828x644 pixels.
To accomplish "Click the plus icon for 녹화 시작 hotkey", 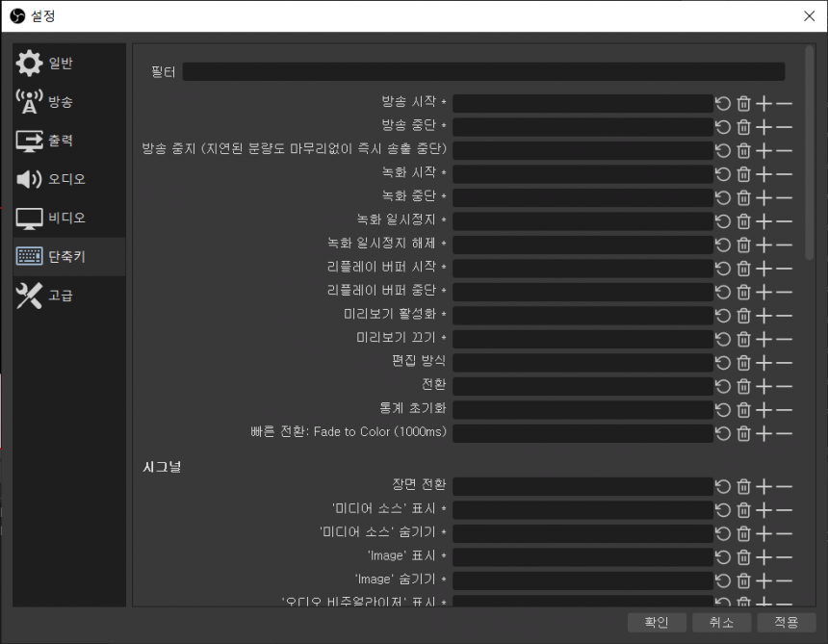I will pos(763,174).
